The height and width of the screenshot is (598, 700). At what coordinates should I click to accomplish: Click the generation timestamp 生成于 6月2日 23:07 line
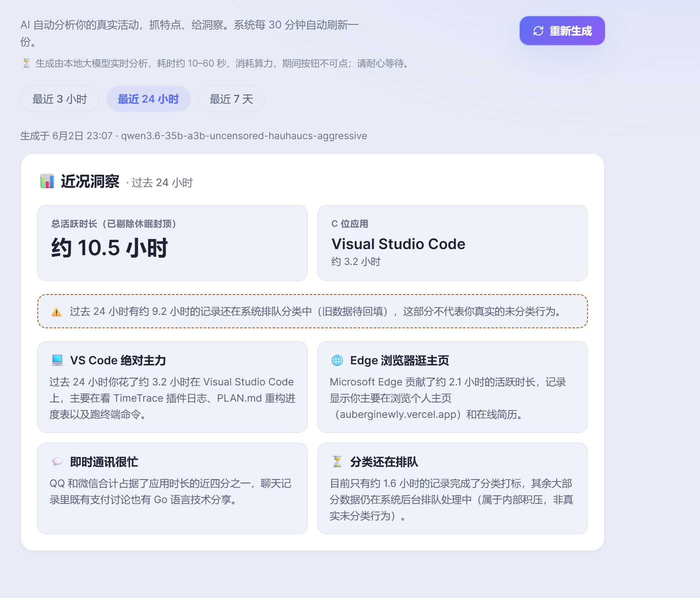coord(194,136)
